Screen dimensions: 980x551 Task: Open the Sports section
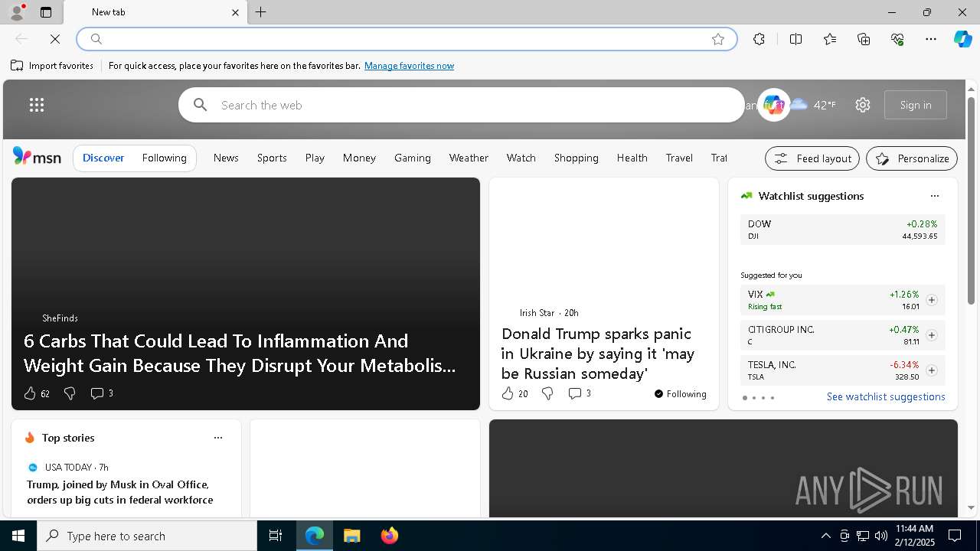click(x=272, y=158)
